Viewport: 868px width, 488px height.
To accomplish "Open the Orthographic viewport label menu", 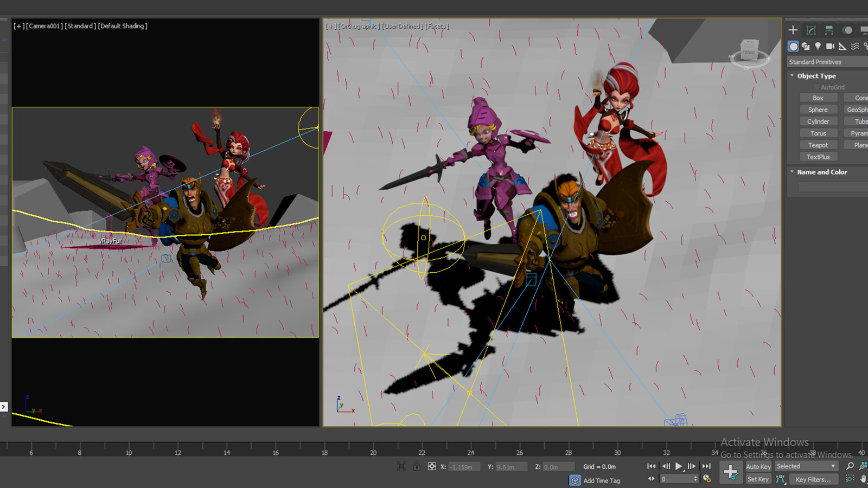I will 358,26.
